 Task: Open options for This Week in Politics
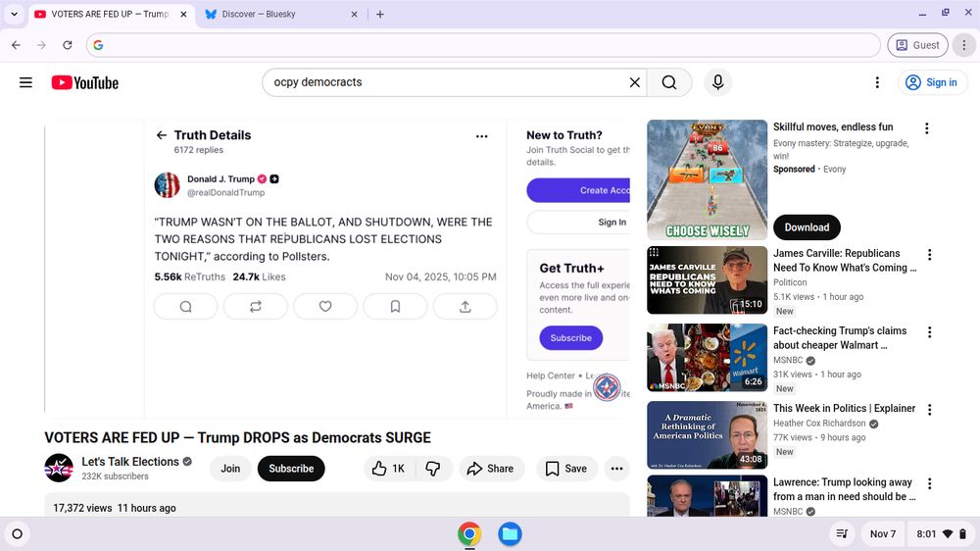[929, 410]
